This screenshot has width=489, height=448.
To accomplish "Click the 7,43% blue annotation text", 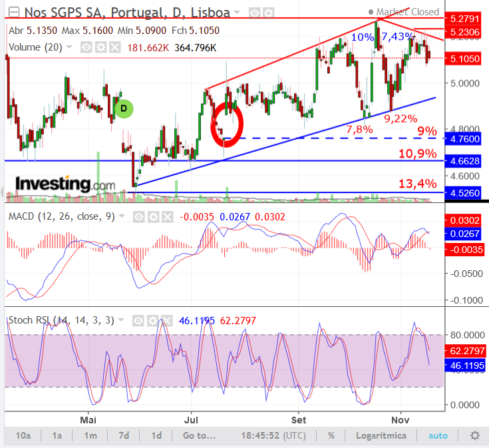I will coord(397,37).
